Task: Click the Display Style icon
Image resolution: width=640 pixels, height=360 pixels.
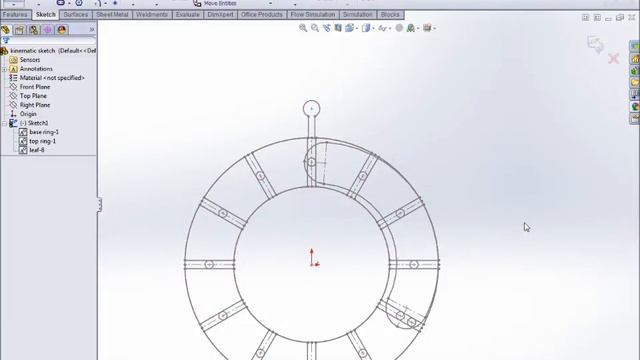Action: point(366,28)
